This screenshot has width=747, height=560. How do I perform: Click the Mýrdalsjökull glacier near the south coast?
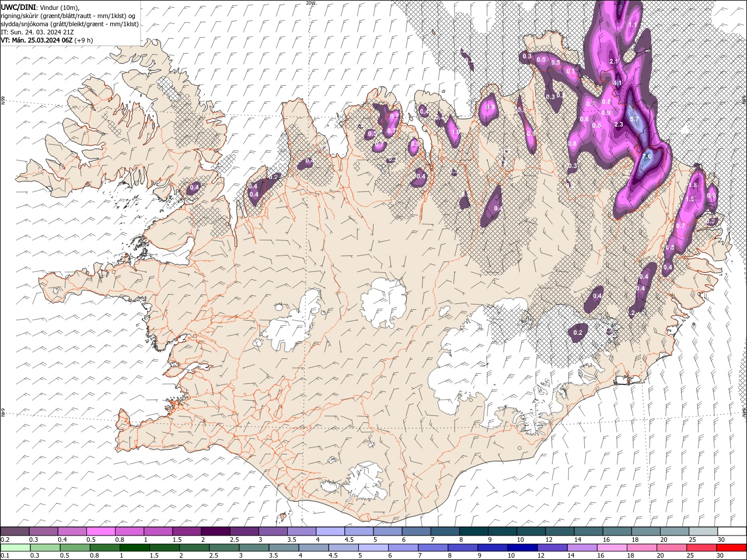tap(365, 481)
